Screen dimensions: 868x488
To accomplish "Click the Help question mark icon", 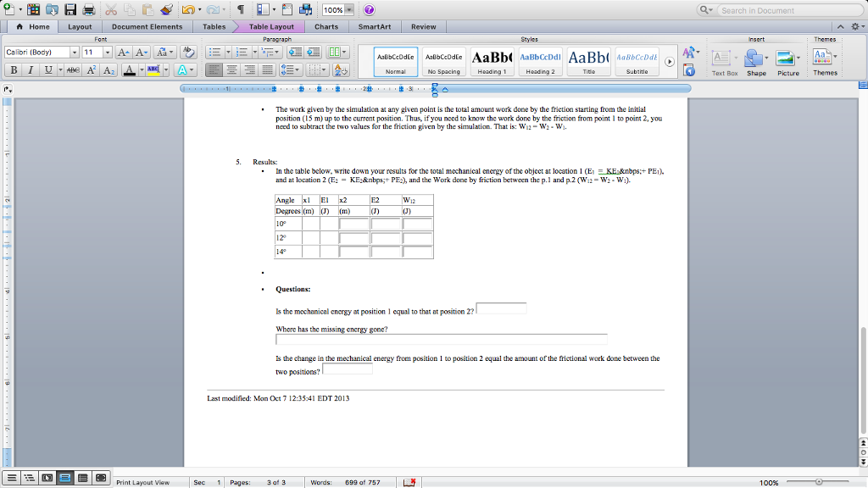I will coord(369,10).
